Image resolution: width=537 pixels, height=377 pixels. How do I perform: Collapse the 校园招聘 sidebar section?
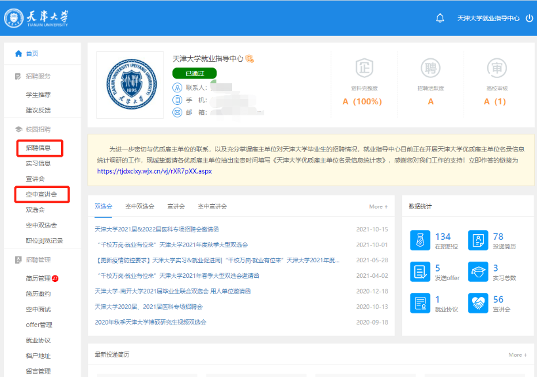point(38,129)
